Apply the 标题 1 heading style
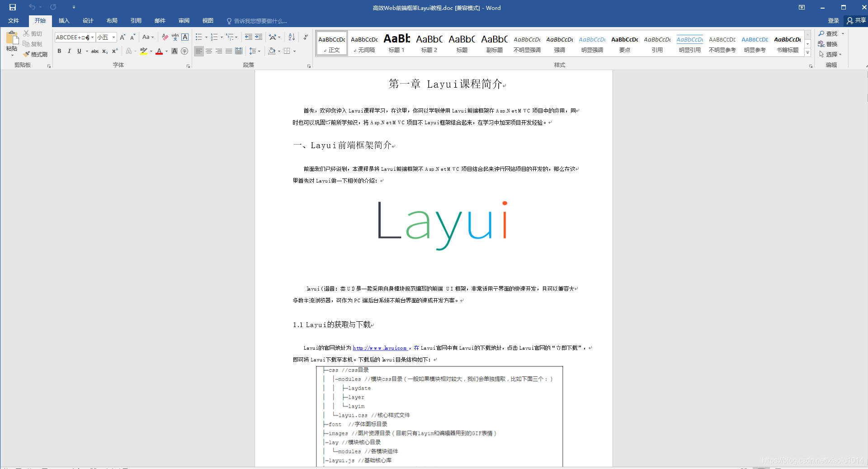The image size is (868, 469). pos(397,43)
